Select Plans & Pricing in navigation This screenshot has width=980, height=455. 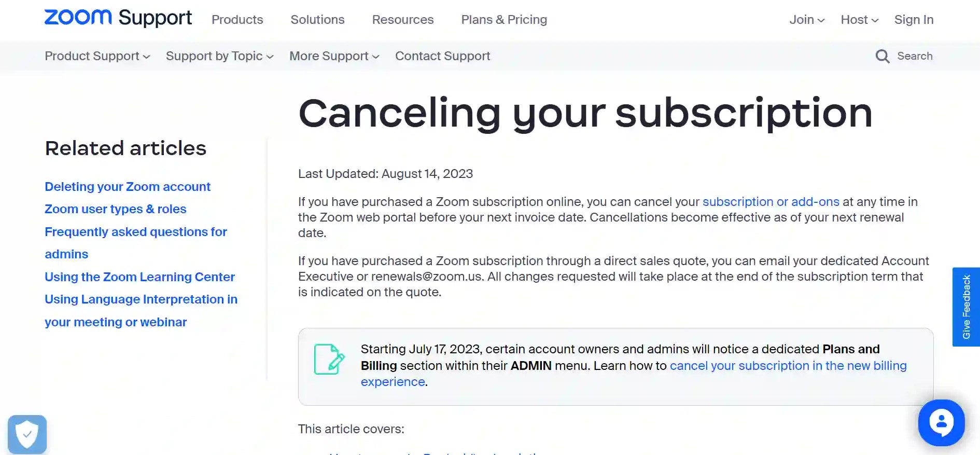(504, 20)
